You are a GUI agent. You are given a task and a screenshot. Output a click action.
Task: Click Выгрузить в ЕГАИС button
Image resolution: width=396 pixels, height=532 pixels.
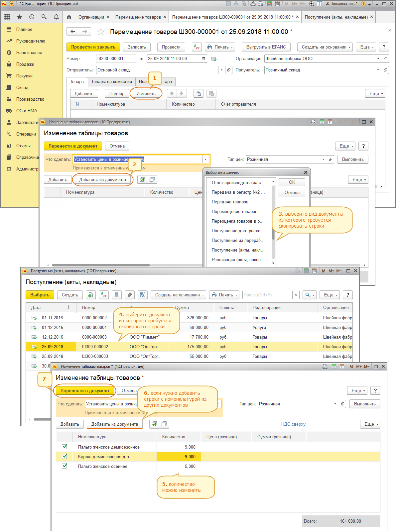coord(266,47)
